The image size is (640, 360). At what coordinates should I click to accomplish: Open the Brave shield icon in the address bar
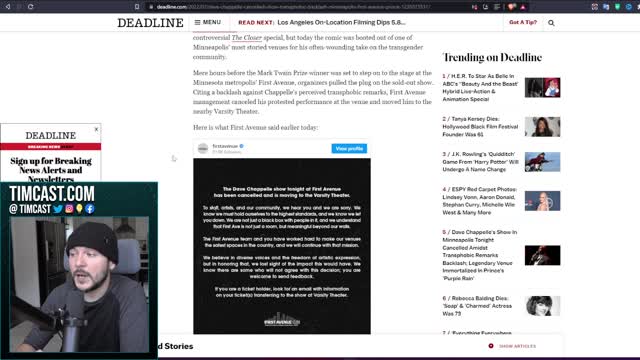click(x=512, y=7)
